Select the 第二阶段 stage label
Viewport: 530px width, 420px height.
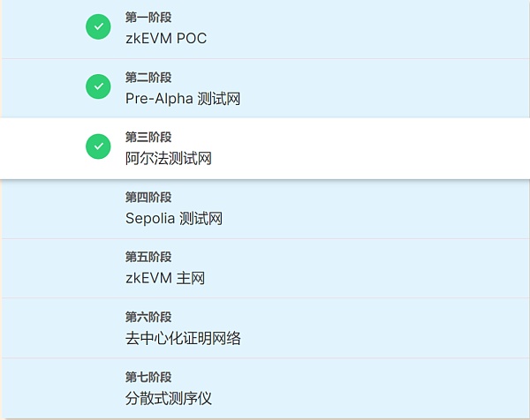pos(148,78)
